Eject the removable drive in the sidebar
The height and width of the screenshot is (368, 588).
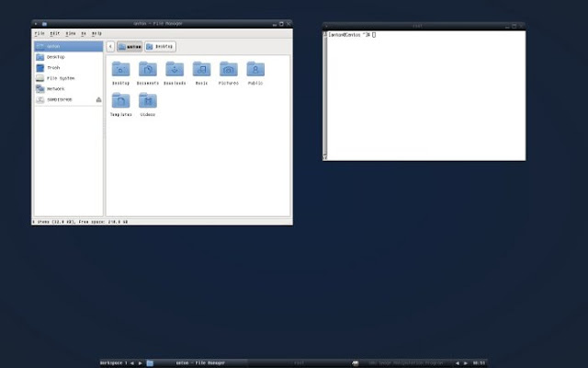click(x=98, y=100)
